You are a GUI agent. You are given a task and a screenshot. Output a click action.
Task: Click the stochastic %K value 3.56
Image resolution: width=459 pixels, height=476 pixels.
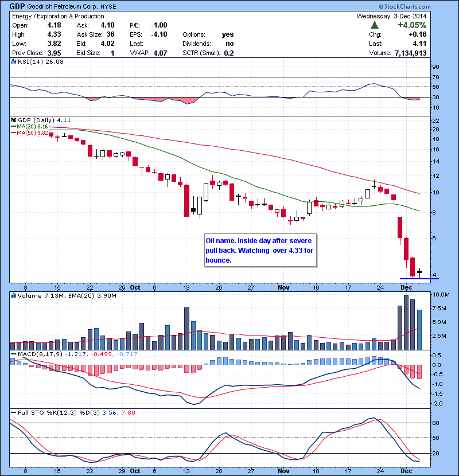[110, 412]
